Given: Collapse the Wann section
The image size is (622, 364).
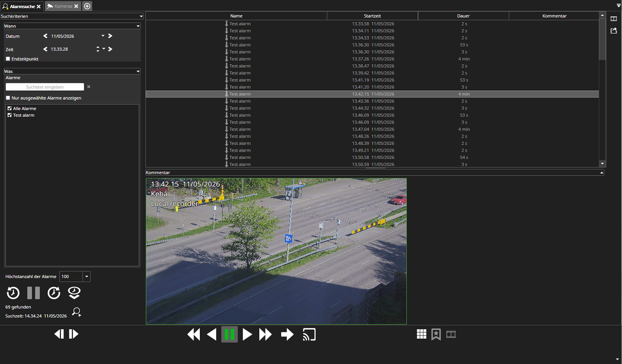Looking at the screenshot, I should [x=138, y=26].
